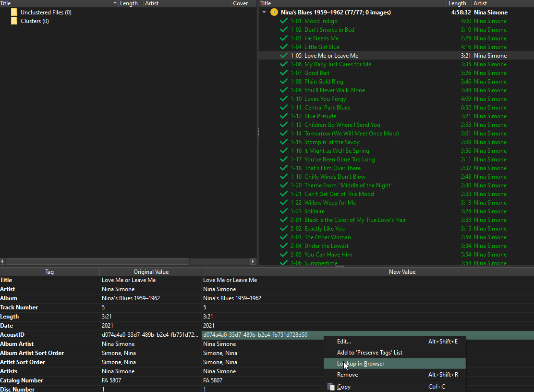
Task: Select Edit... in the context menu
Action: coord(344,342)
